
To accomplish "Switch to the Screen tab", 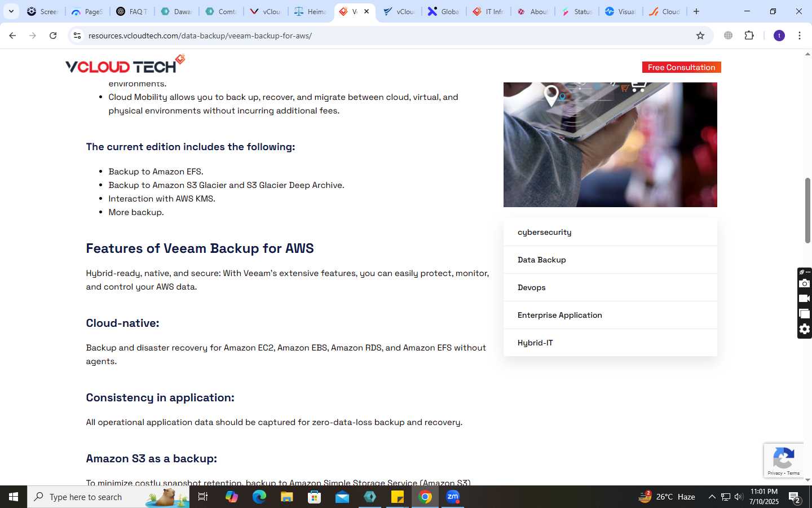I will pos(42,11).
